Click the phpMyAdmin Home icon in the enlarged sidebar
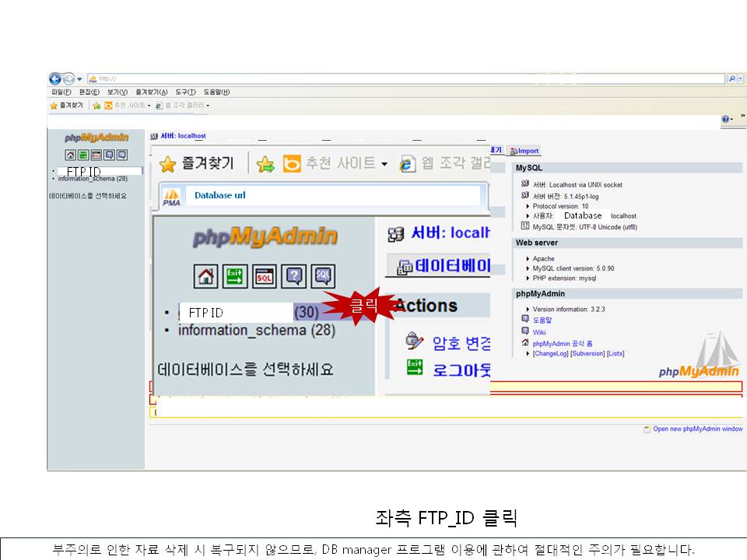747x560 pixels. [x=205, y=275]
